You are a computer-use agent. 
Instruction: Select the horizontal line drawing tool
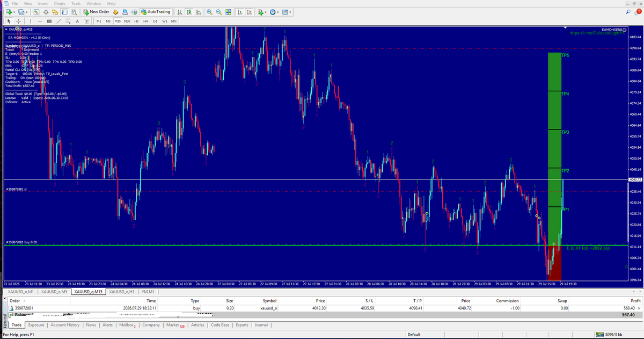[x=40, y=21]
